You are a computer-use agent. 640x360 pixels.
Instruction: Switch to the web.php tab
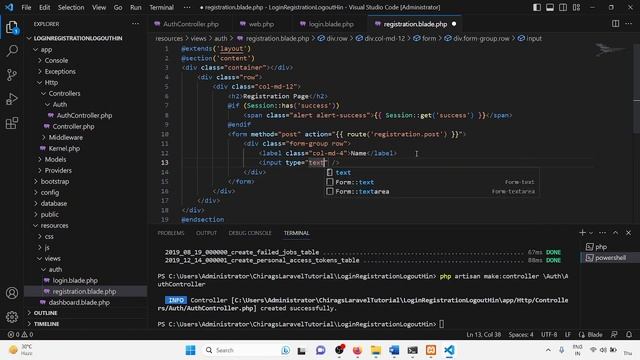pos(261,24)
